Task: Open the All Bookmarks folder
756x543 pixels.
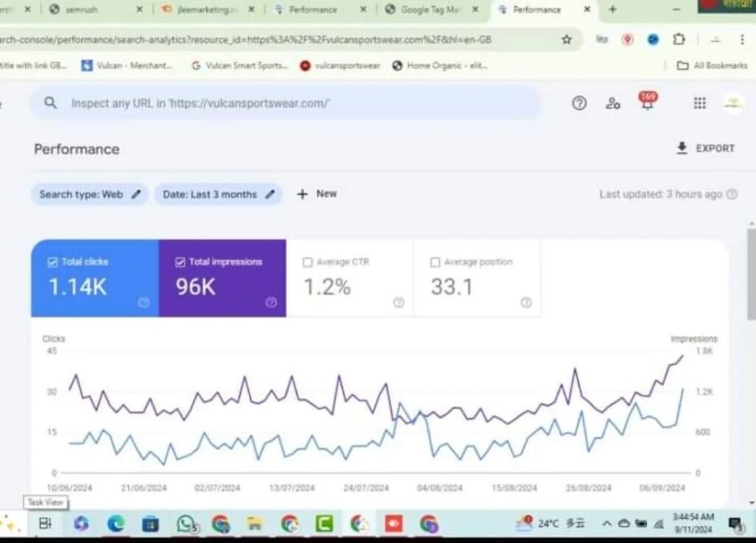Action: click(712, 66)
